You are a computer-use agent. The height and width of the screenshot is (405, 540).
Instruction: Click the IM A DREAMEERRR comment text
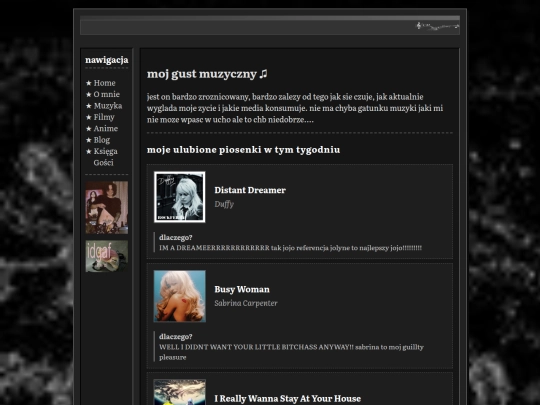290,248
